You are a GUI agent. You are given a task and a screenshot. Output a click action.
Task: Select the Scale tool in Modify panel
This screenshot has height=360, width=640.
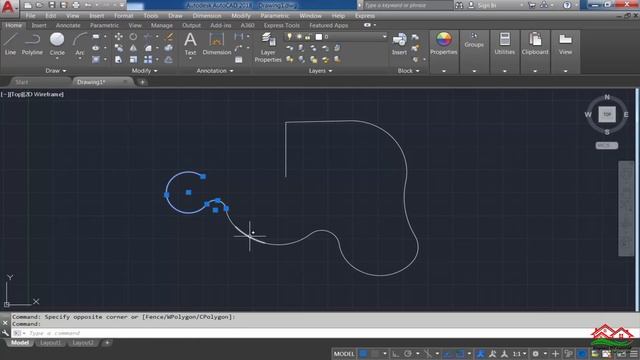coord(133,60)
